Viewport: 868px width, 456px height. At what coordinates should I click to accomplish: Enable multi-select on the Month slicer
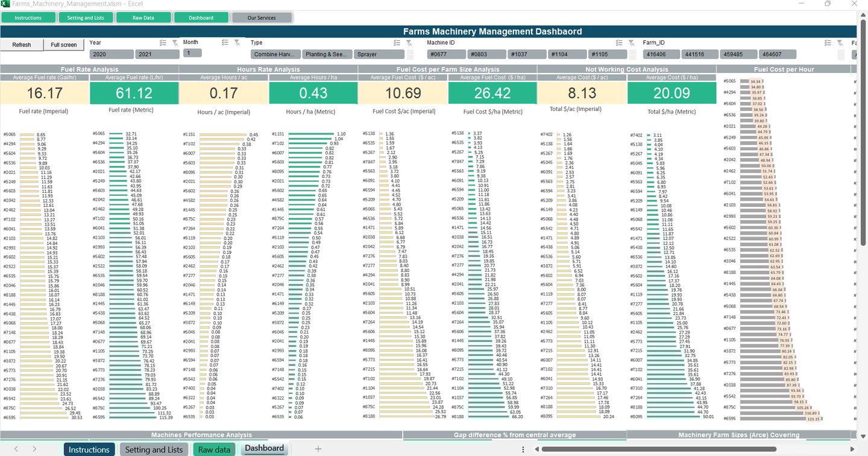225,42
